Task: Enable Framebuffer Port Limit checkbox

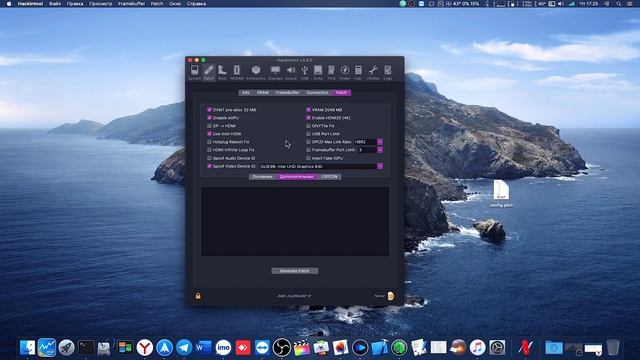Action: [x=309, y=150]
